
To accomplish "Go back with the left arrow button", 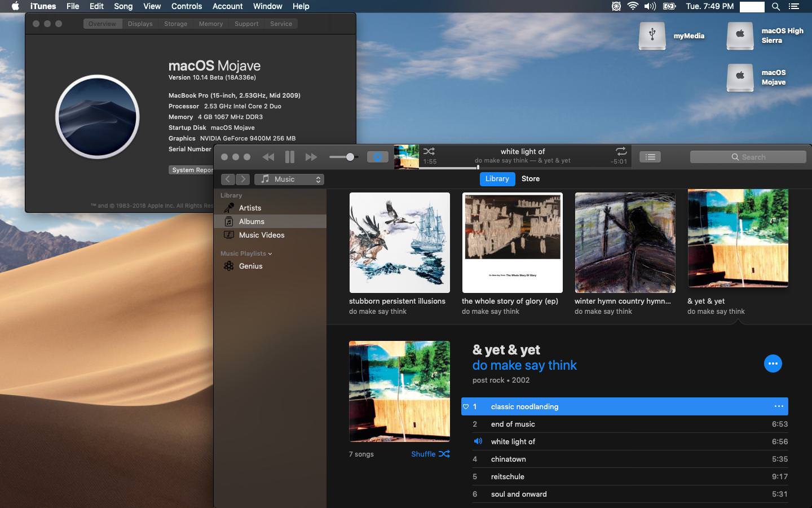I will (228, 179).
